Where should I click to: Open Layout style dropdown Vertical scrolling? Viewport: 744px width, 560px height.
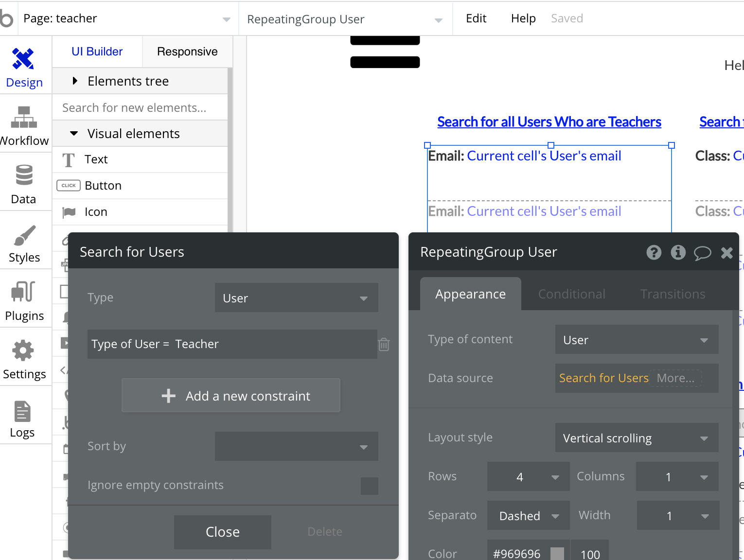click(x=637, y=437)
